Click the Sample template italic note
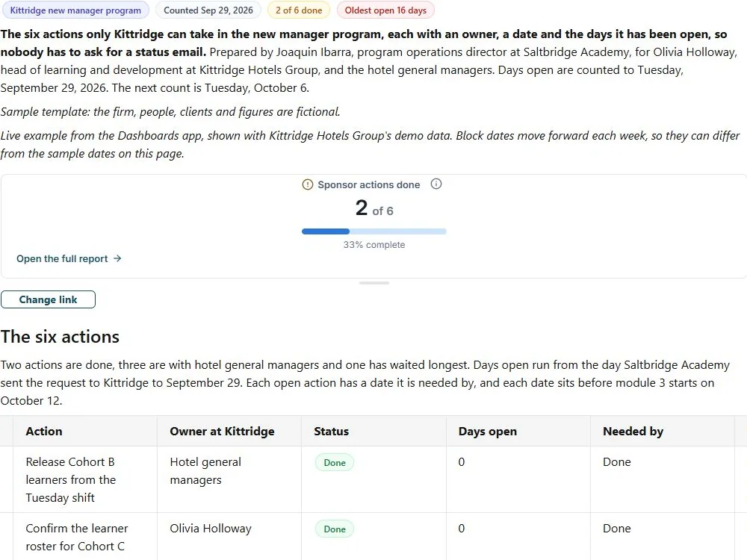 pyautogui.click(x=170, y=112)
